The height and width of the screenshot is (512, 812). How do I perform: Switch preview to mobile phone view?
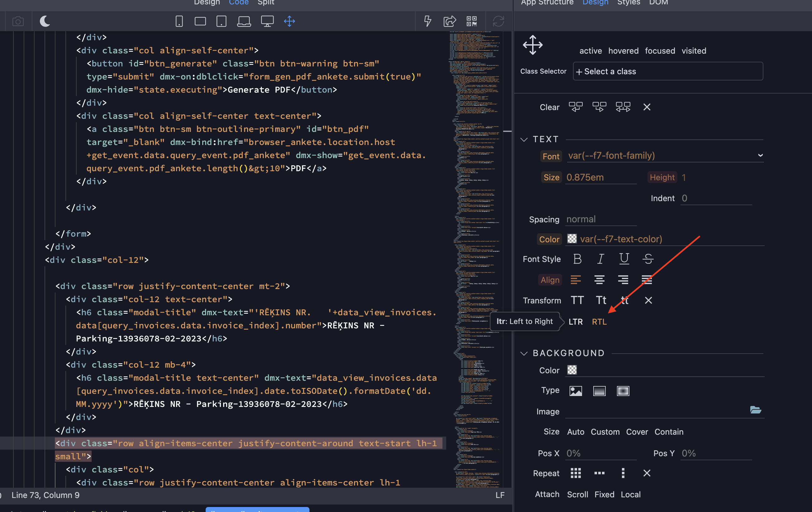pyautogui.click(x=179, y=21)
